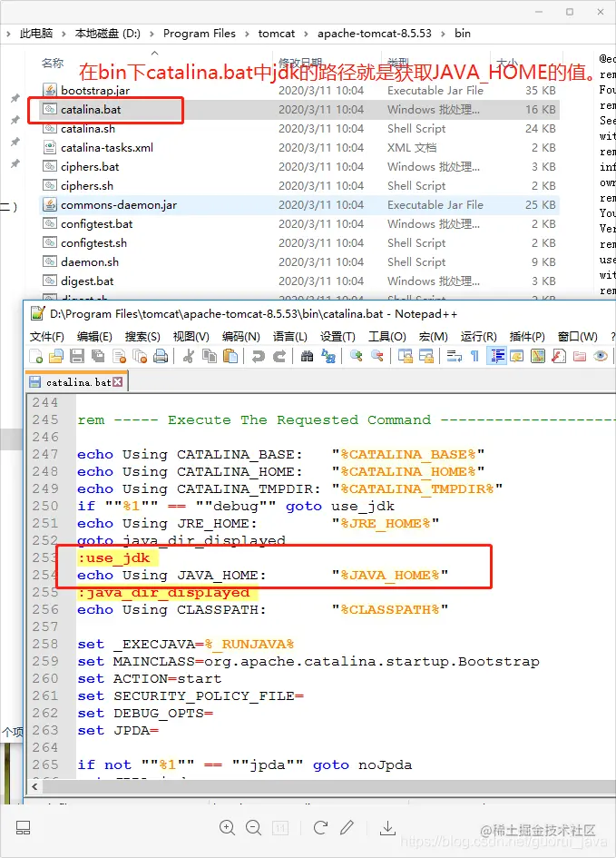
Task: Open the 窗口(W) menu
Action: click(577, 337)
